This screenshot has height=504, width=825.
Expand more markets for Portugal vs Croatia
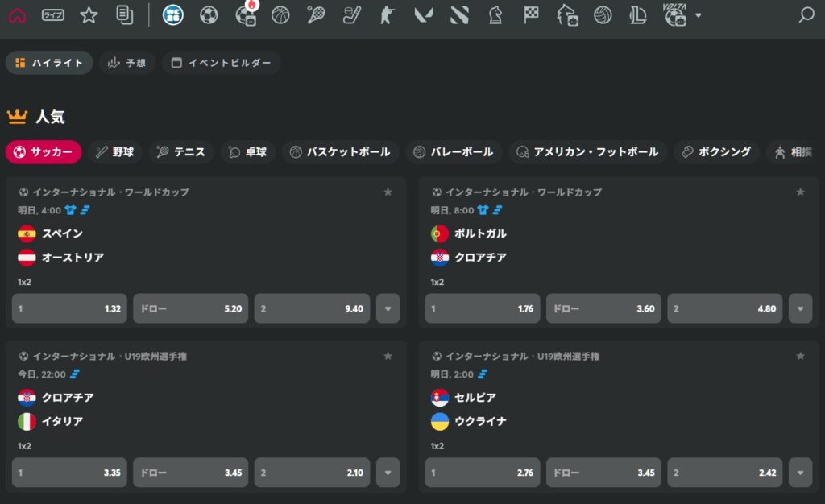click(800, 308)
